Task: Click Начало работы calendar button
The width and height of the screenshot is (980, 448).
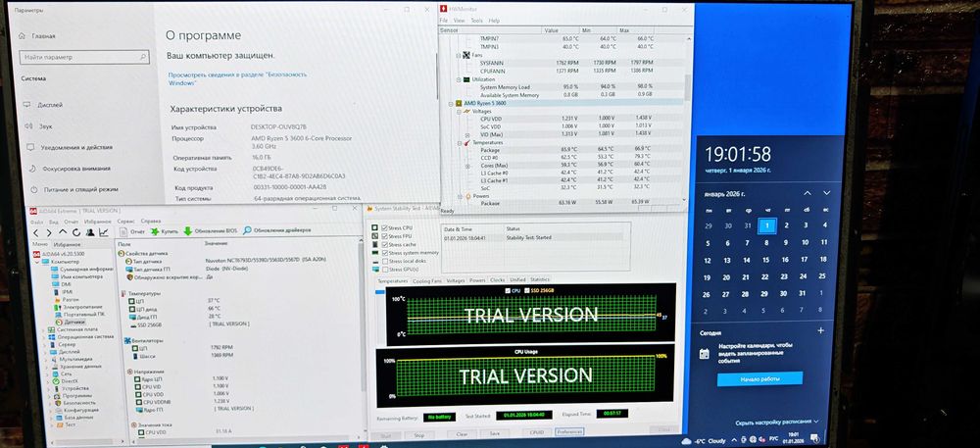Action: tap(759, 378)
